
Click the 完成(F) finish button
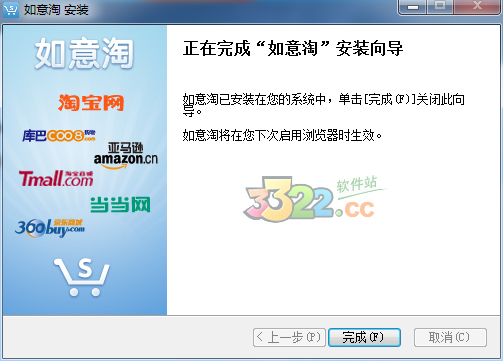364,338
